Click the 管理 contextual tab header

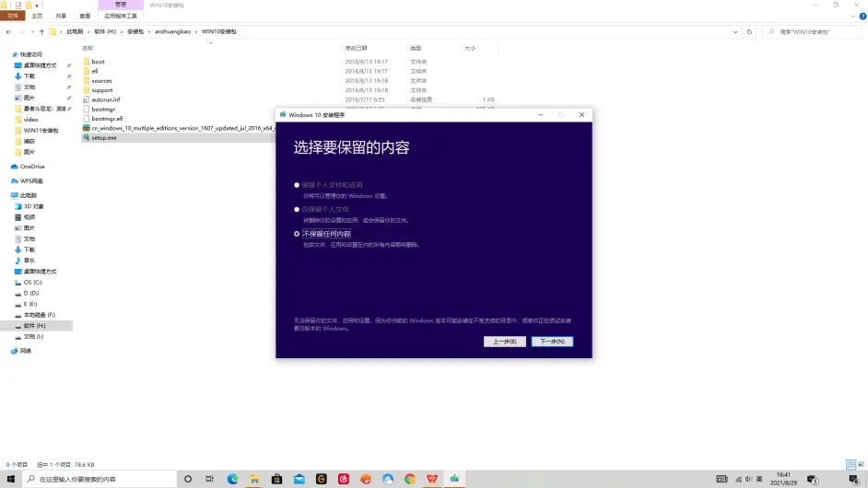coord(121,5)
